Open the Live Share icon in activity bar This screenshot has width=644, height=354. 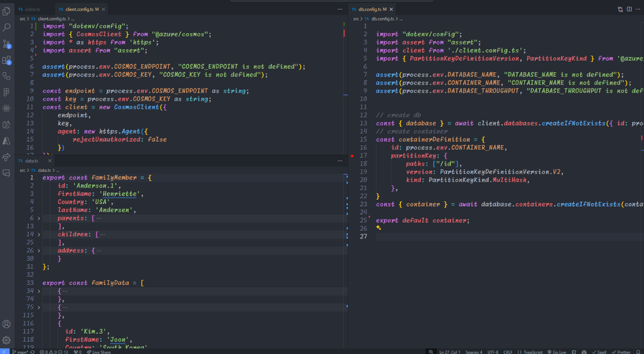[6, 157]
